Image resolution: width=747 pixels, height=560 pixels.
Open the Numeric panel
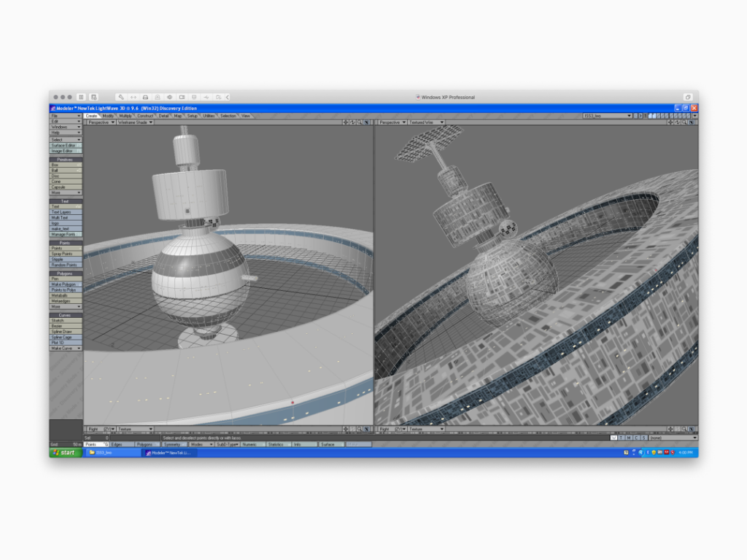[x=252, y=444]
